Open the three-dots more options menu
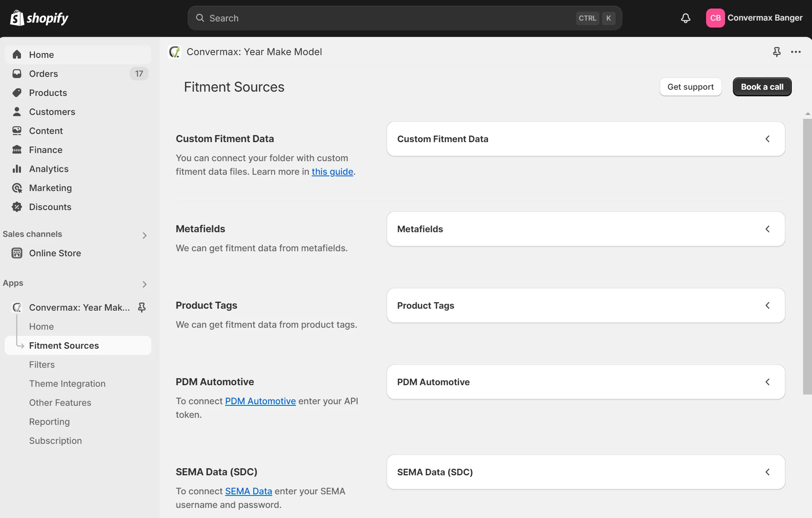The width and height of the screenshot is (812, 518). 796,52
